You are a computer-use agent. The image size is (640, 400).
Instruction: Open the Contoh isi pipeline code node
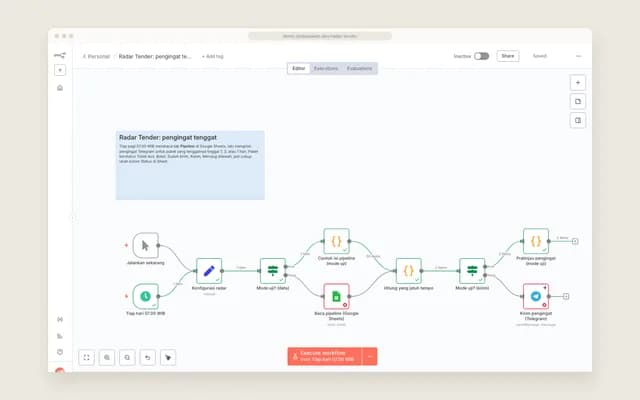point(336,241)
